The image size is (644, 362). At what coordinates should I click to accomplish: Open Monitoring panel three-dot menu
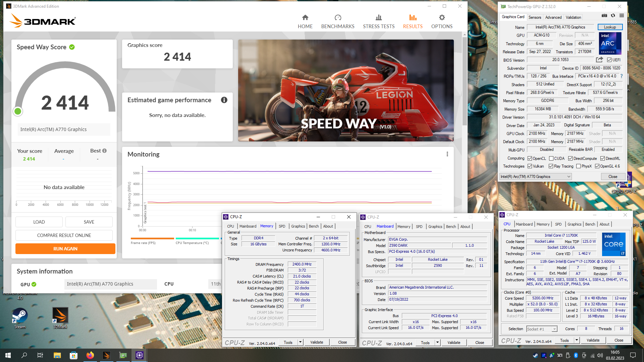(x=447, y=154)
